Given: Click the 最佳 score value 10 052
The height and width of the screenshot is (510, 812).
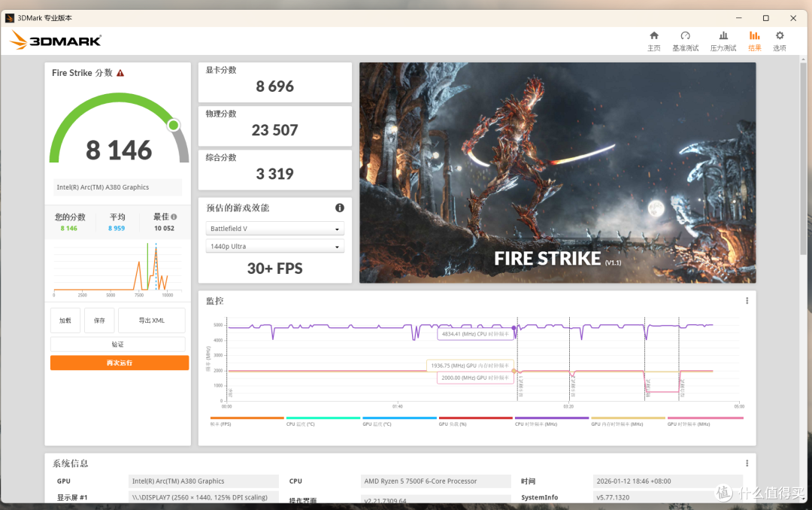Looking at the screenshot, I should [164, 228].
